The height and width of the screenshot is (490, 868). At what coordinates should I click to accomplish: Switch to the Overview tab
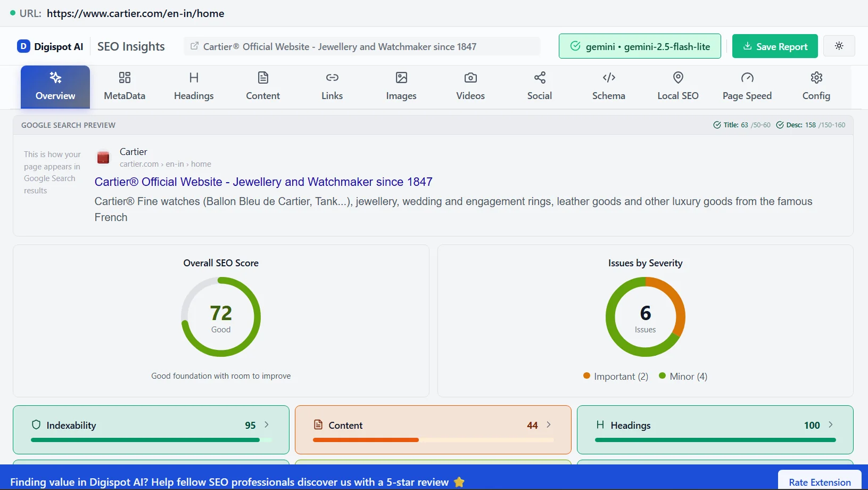55,86
